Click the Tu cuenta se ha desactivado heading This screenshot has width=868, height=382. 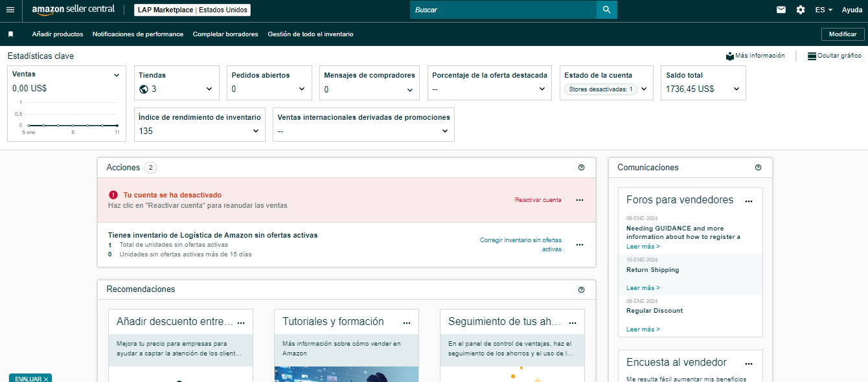[x=173, y=195]
